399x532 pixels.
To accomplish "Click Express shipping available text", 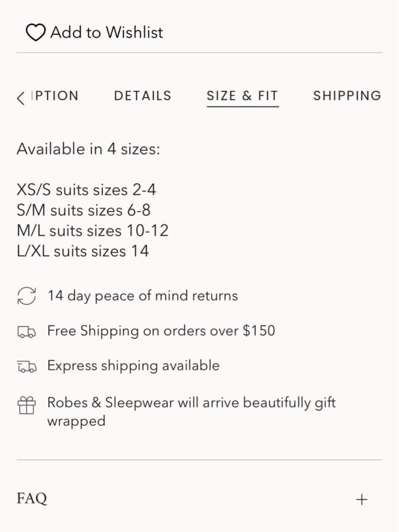I will pos(133,366).
